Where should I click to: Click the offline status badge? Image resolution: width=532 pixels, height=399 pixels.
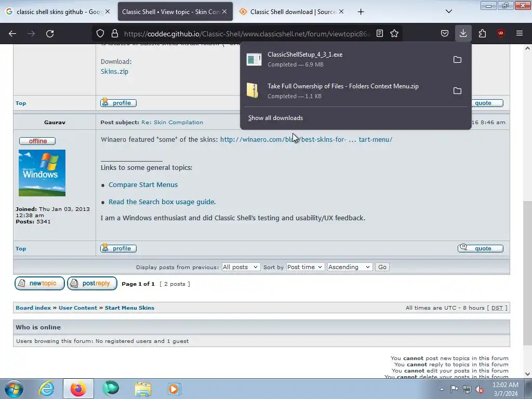point(37,141)
